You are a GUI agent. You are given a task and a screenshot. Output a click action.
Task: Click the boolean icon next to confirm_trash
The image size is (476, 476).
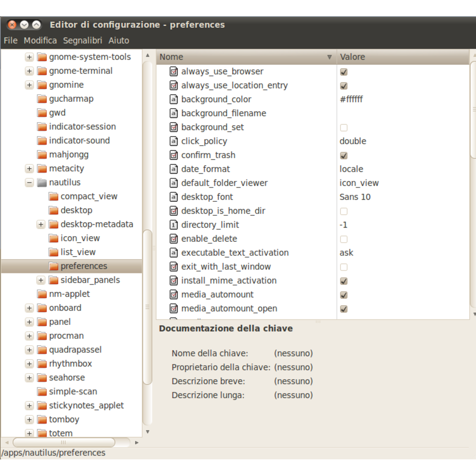point(174,155)
